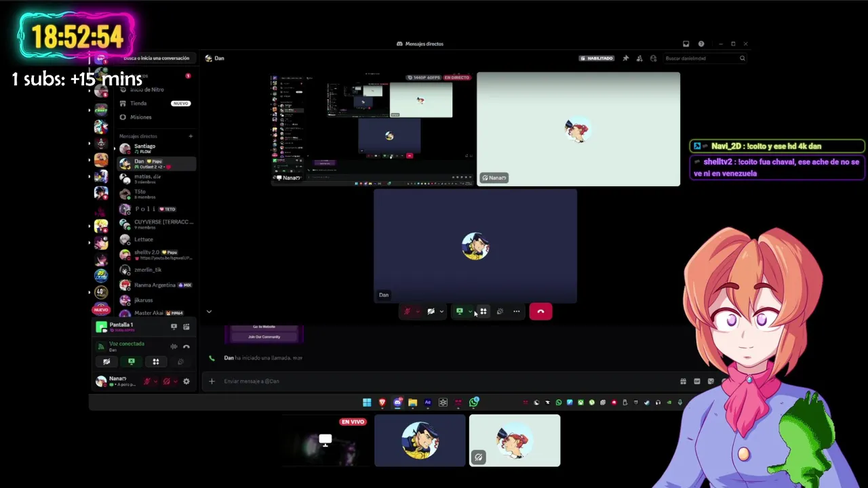Toggle screen share in the call bar
868x488 pixels.
click(x=460, y=312)
